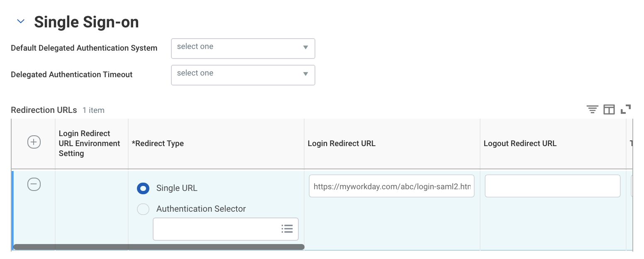Open the filter options for Redirection URLs table
Viewport: 644px width, 259px height.
[592, 109]
